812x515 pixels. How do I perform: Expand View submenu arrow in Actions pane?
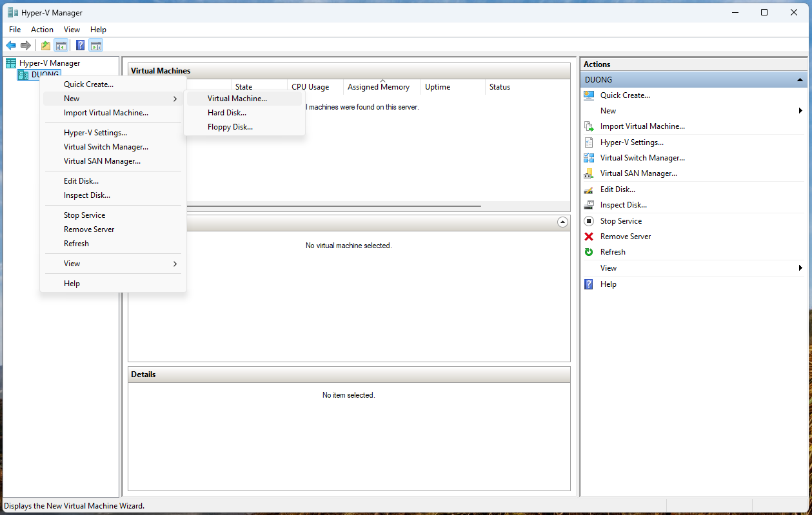[800, 268]
